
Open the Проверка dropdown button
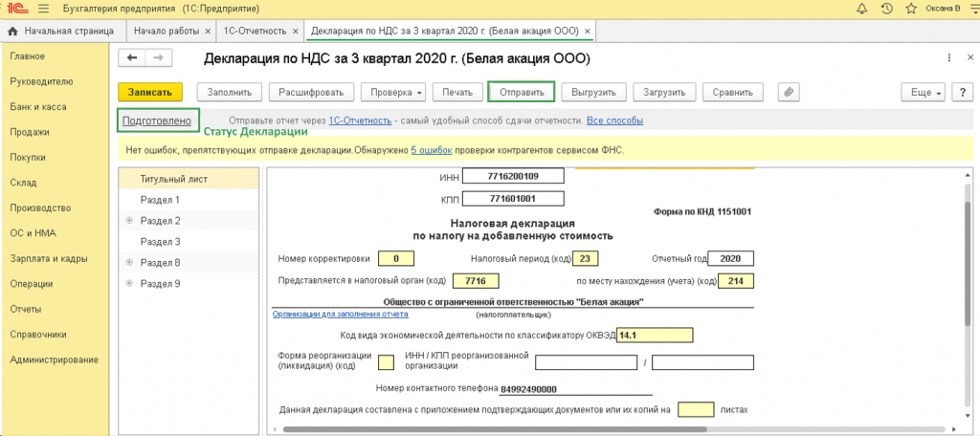[393, 92]
